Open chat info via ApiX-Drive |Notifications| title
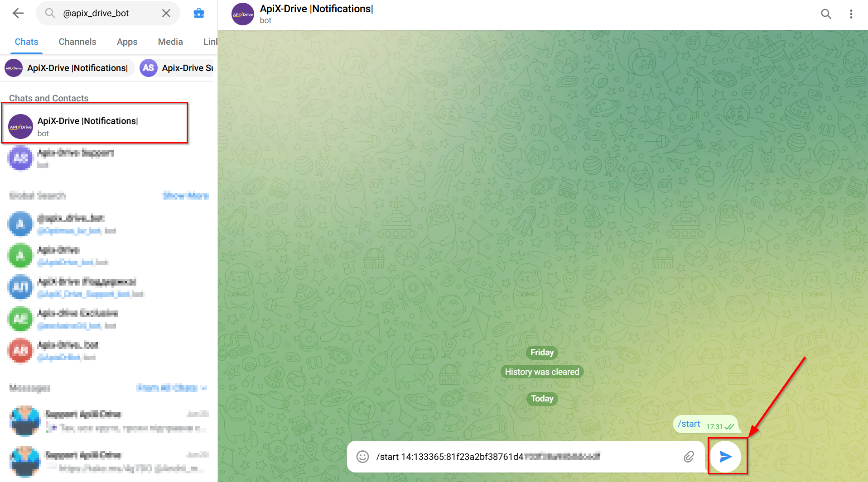 pos(316,9)
